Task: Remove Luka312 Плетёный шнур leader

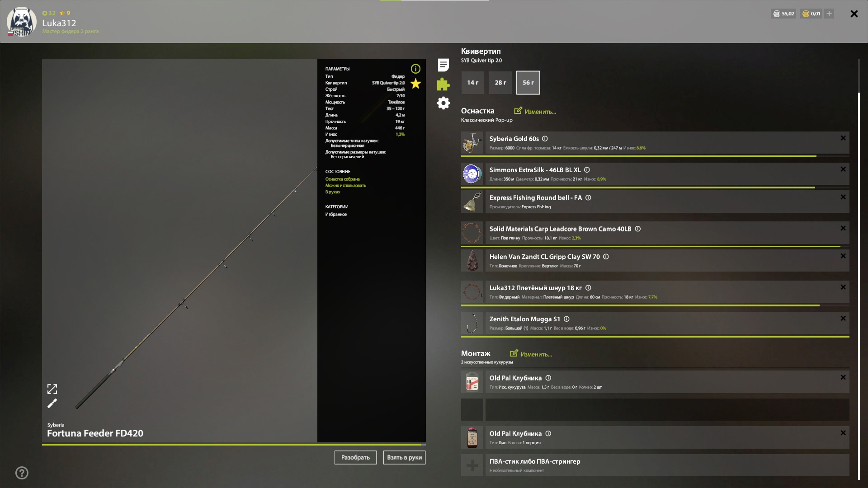Action: [843, 287]
